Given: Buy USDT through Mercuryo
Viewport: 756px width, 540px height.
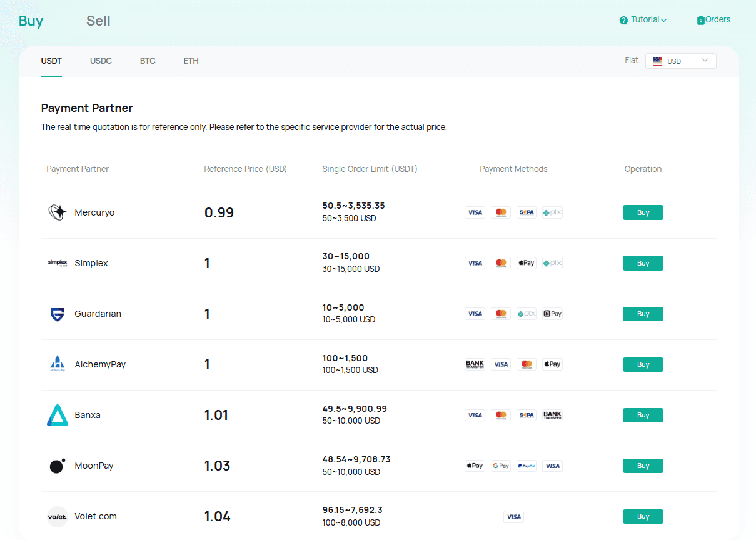Looking at the screenshot, I should [643, 212].
